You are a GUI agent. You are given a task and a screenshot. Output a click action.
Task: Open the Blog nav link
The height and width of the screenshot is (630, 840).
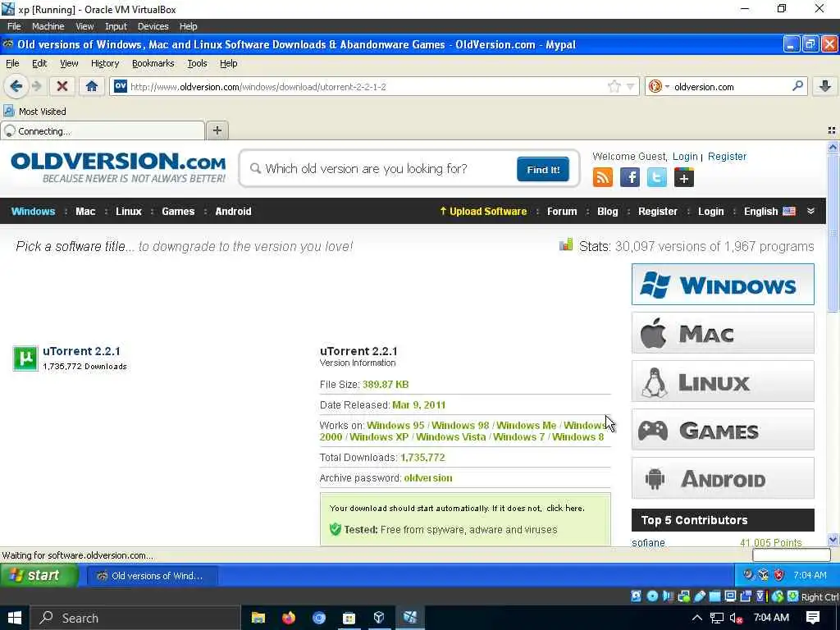(608, 211)
